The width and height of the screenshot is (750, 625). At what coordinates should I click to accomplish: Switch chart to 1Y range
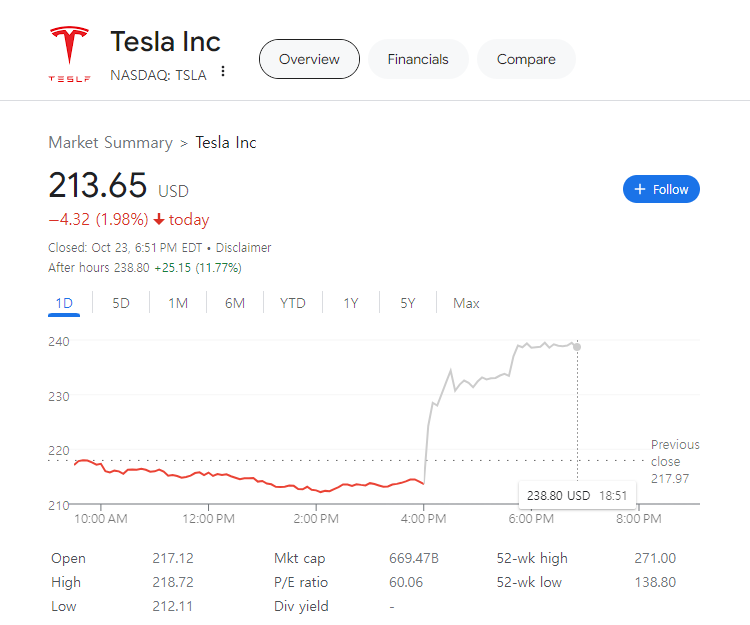[351, 303]
